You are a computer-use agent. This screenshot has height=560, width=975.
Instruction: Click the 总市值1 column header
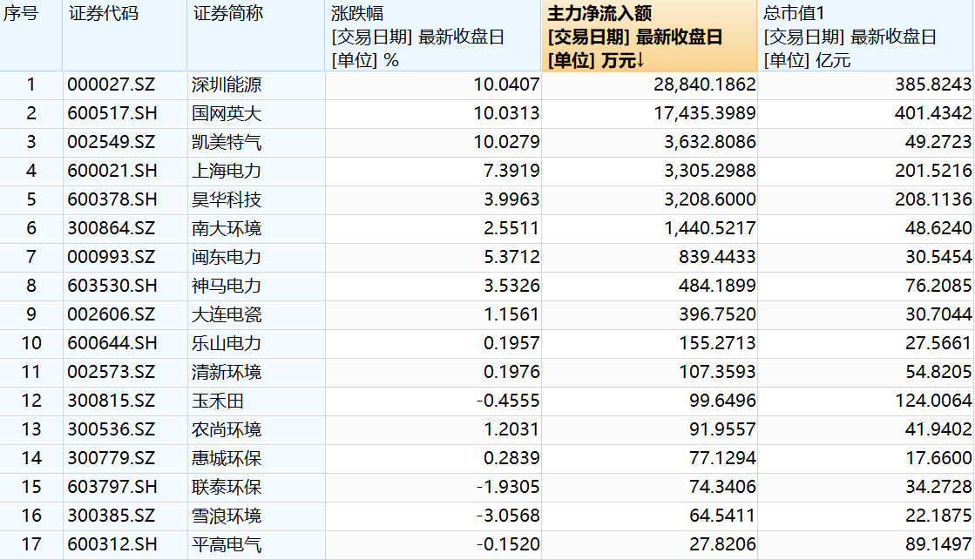(x=865, y=36)
